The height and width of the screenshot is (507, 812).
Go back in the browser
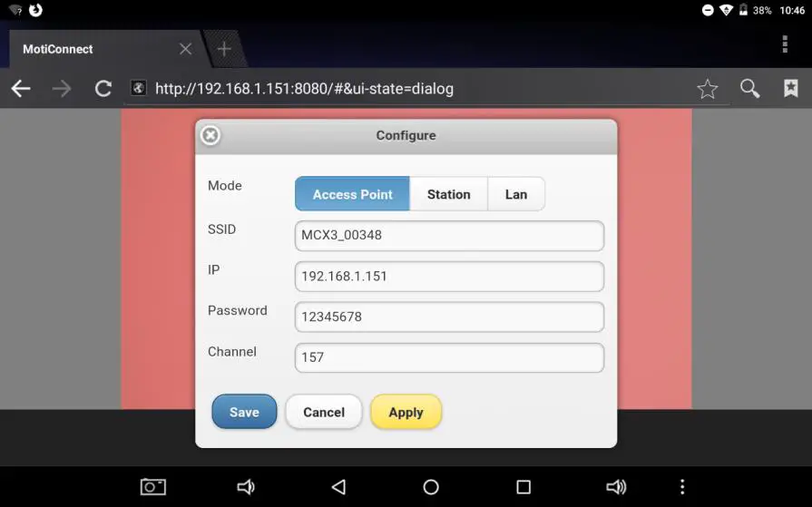[x=21, y=89]
